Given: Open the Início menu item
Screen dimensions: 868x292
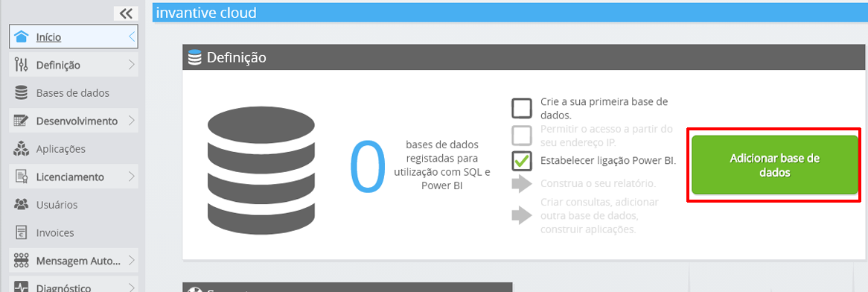Looking at the screenshot, I should click(74, 37).
